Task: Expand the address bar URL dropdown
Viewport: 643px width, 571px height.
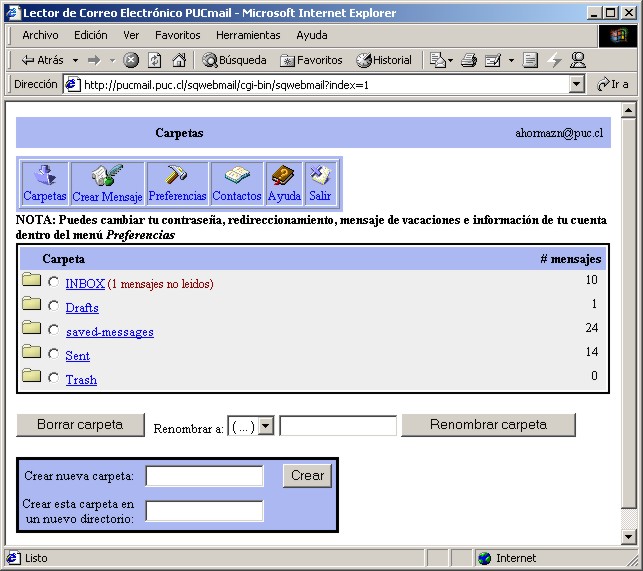Action: click(576, 85)
